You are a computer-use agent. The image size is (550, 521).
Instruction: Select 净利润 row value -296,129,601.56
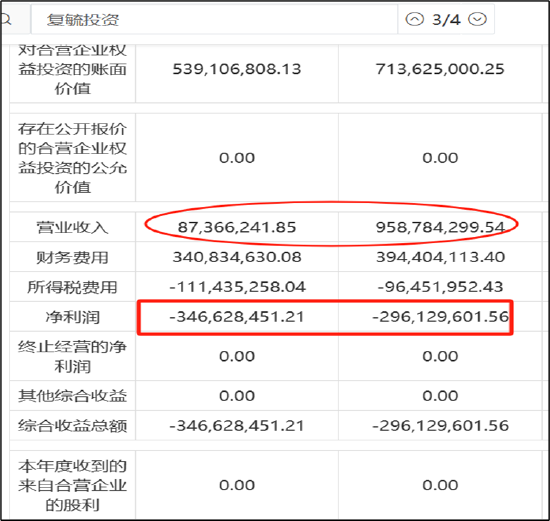440,317
